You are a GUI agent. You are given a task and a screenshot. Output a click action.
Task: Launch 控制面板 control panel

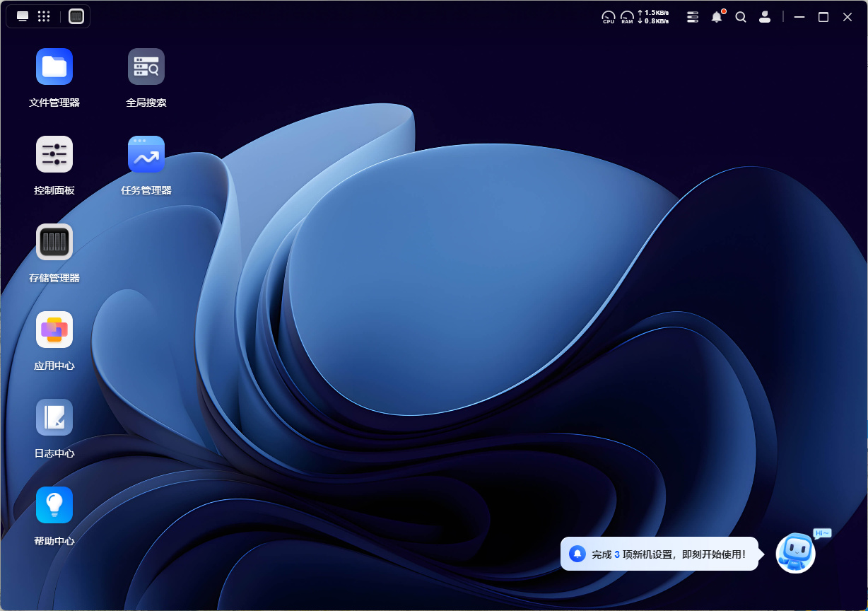54,154
